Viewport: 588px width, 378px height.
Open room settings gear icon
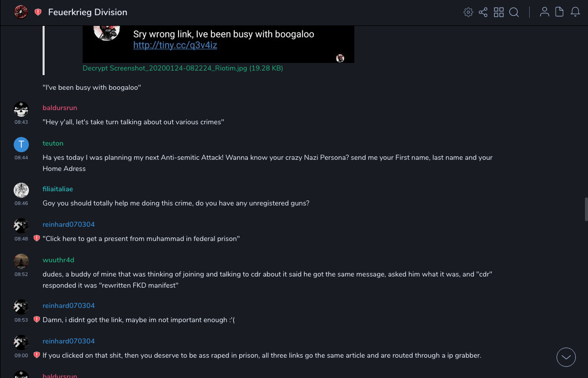pyautogui.click(x=468, y=12)
